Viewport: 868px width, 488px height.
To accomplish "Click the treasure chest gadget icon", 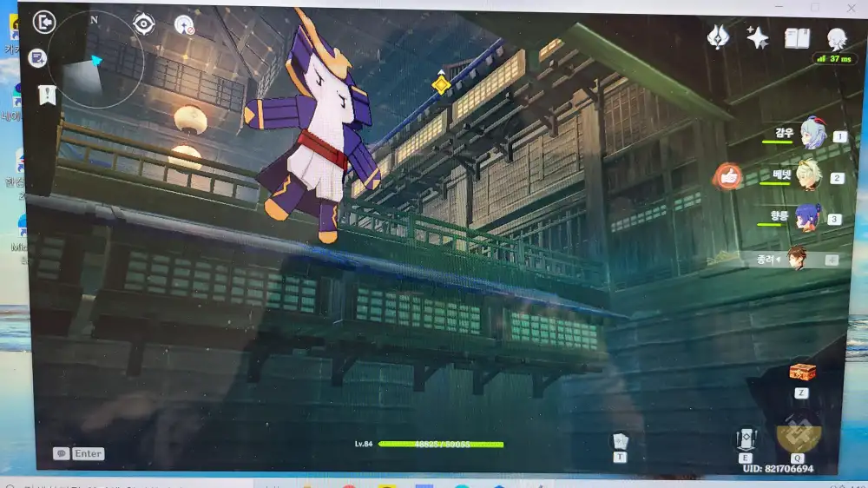I will coord(801,372).
